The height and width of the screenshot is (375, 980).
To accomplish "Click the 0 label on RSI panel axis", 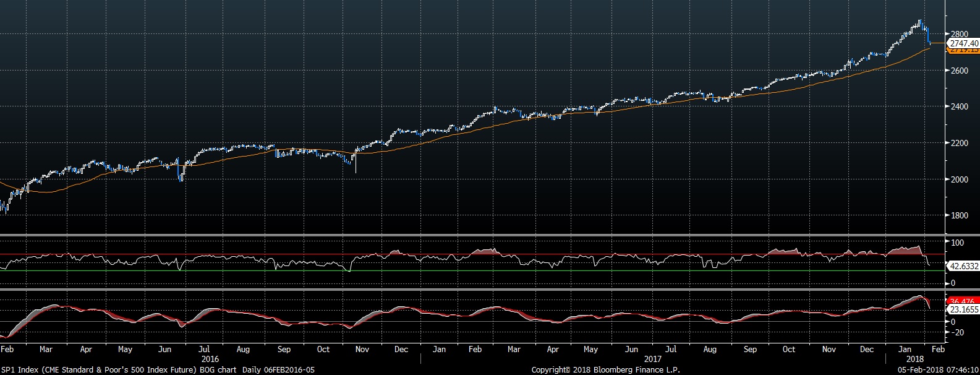I will [953, 283].
